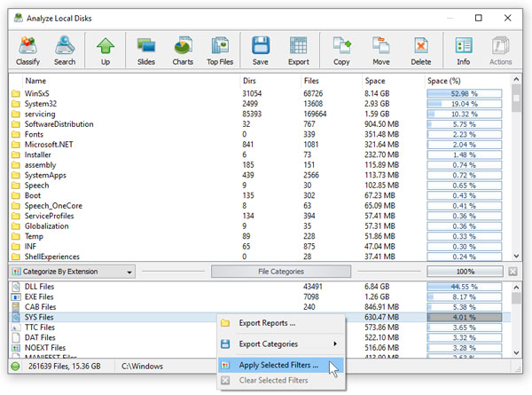
Task: Click the NOEXT Files category icon
Action: (16, 348)
